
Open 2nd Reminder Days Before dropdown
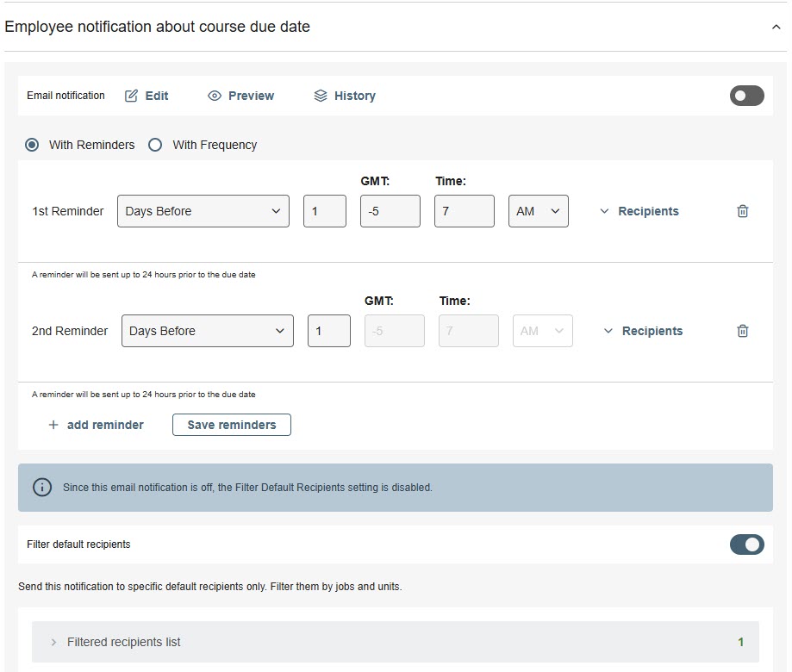point(207,331)
